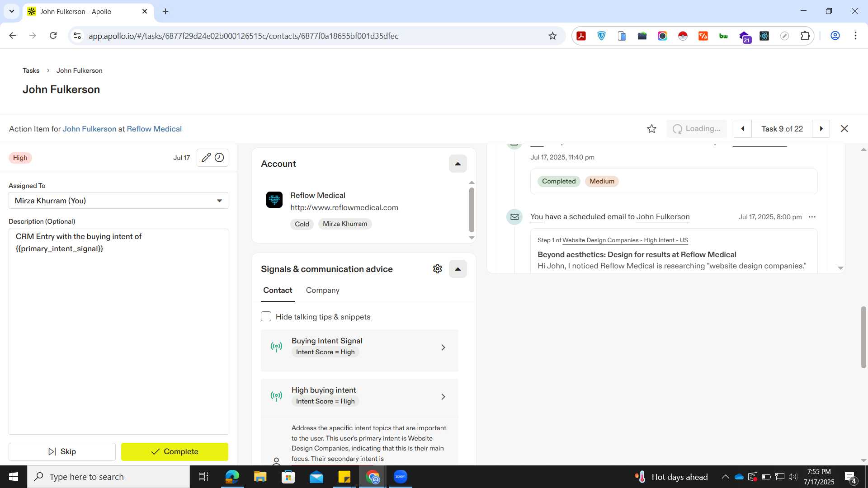Star this task with the star outline icon

click(651, 129)
